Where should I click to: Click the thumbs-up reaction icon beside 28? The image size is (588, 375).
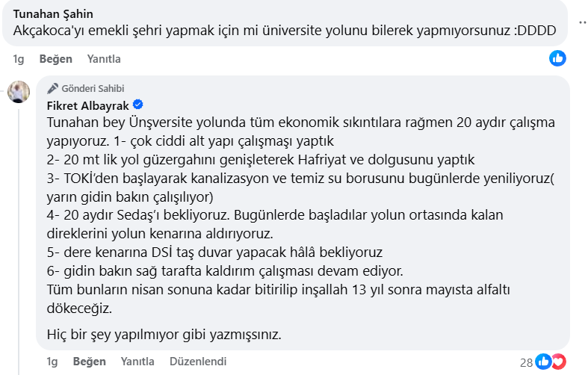(543, 362)
